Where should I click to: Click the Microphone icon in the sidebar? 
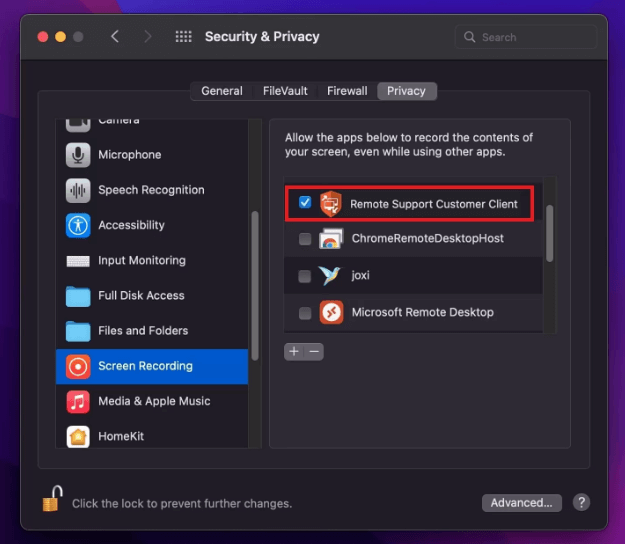[78, 155]
